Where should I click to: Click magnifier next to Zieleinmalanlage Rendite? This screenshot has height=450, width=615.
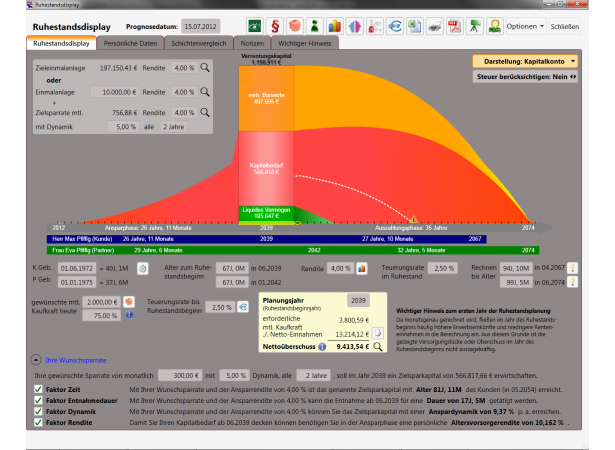[205, 68]
